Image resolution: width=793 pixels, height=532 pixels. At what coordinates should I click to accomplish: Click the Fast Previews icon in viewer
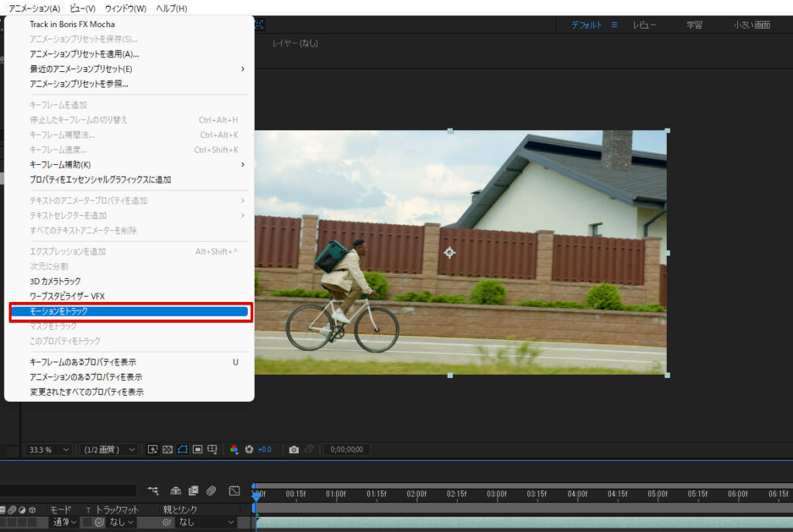pyautogui.click(x=153, y=449)
